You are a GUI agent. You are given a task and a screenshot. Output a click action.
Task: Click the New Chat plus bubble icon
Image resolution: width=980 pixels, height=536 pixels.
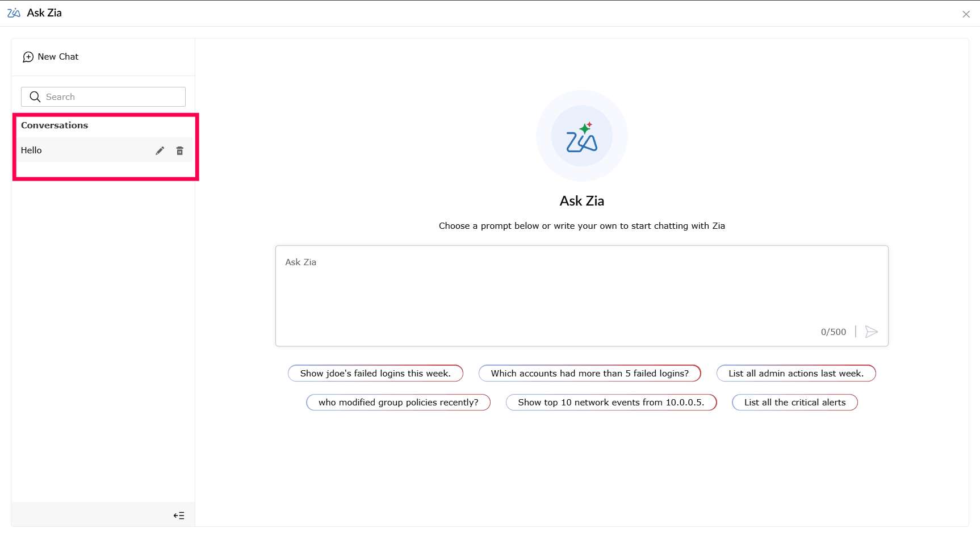[28, 57]
